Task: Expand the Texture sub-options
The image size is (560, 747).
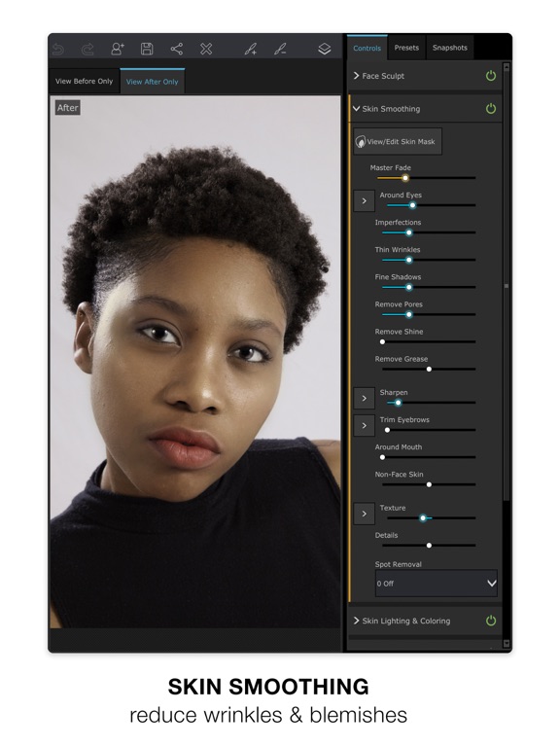Action: tap(365, 514)
